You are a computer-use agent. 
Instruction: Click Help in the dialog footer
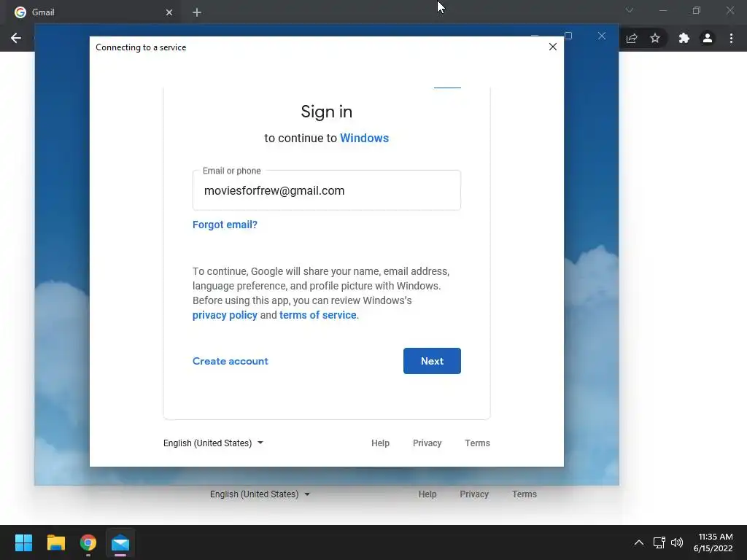(x=380, y=443)
